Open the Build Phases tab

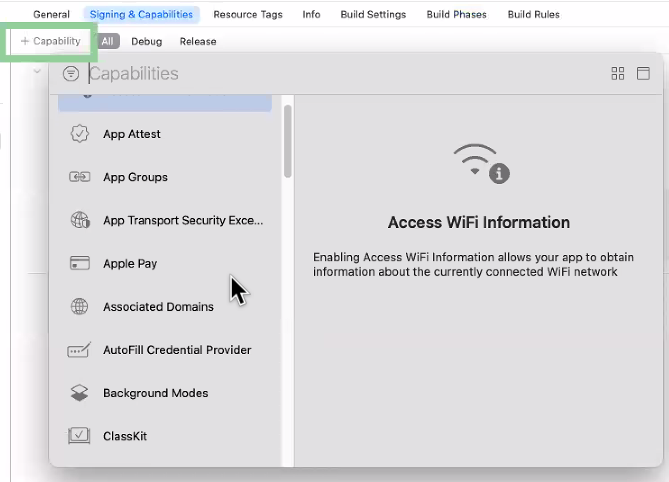point(457,15)
